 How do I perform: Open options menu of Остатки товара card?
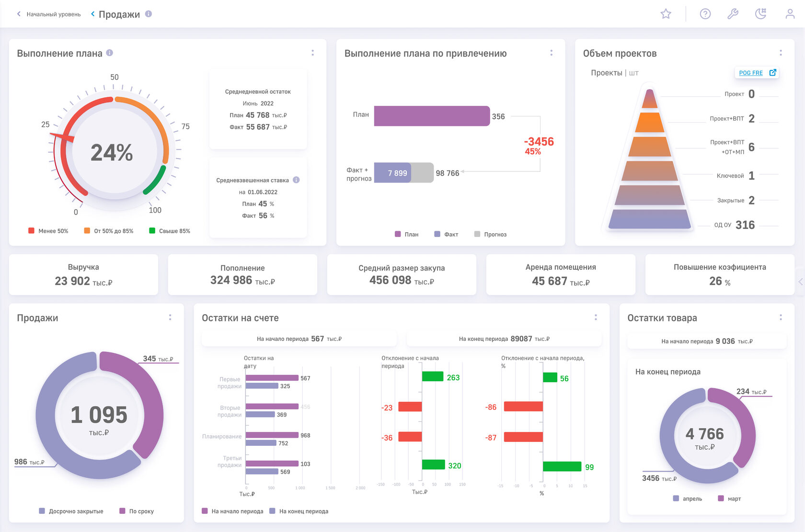coord(781,317)
